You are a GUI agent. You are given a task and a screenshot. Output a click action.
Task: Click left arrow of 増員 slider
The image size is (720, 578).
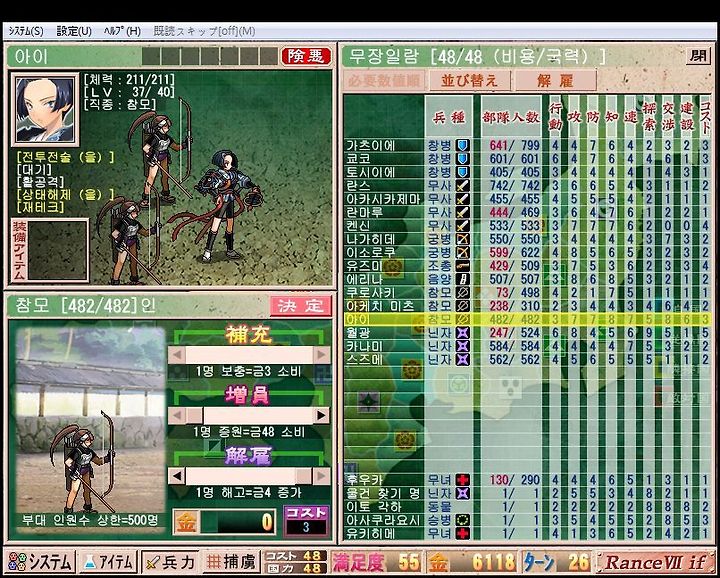177,415
